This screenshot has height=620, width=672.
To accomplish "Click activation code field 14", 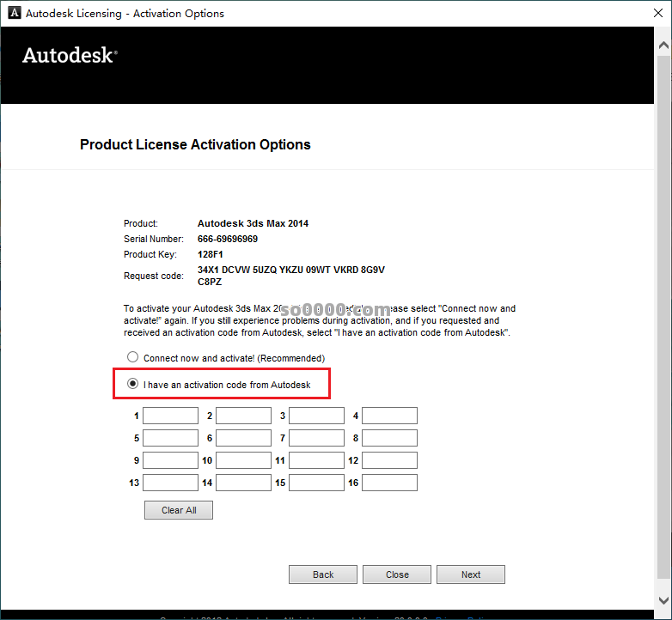I will click(243, 483).
